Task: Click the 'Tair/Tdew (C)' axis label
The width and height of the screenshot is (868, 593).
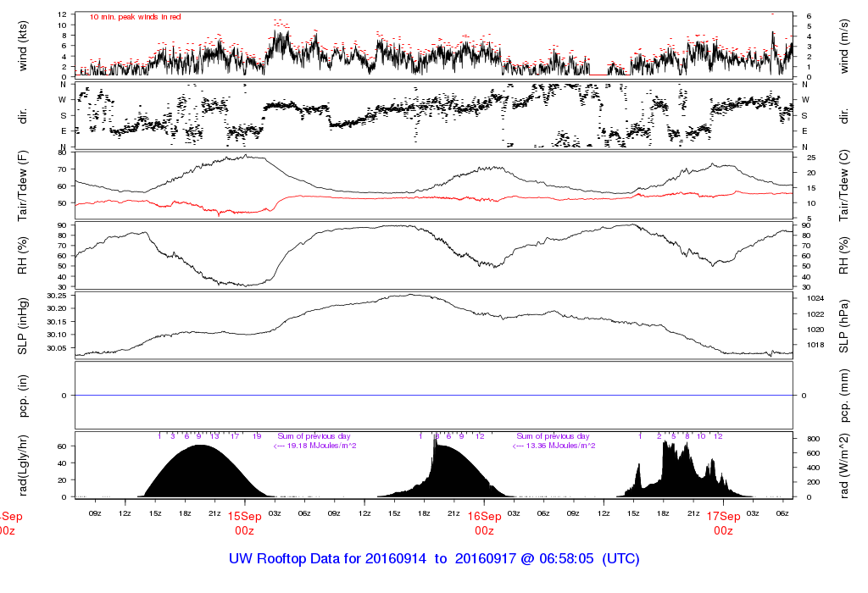Action: click(843, 186)
